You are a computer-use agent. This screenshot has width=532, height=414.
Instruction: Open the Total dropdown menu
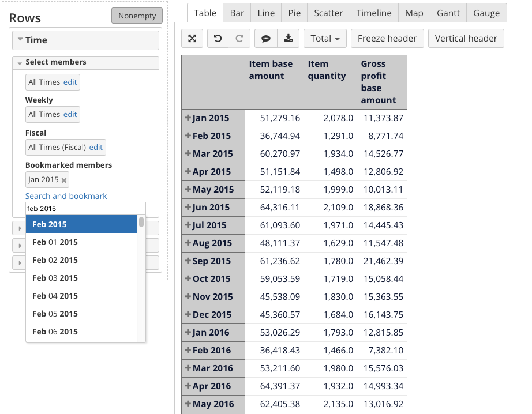coord(325,39)
